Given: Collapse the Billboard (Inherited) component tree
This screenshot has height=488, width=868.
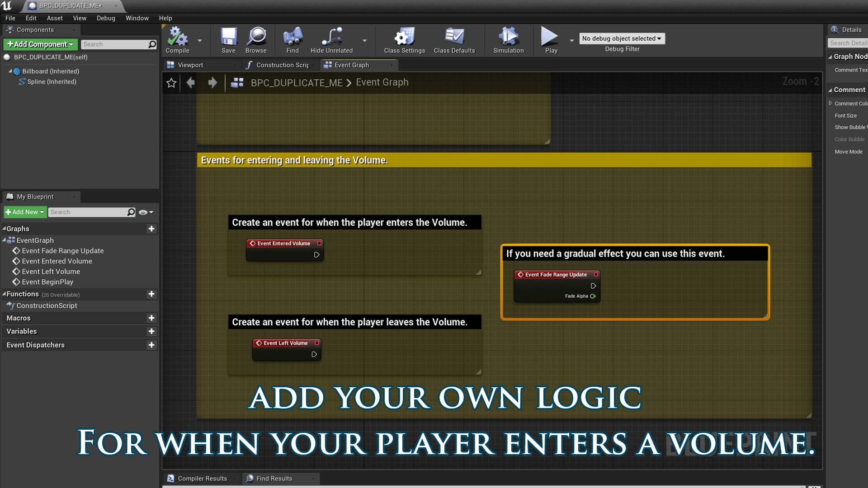Looking at the screenshot, I should [x=10, y=71].
